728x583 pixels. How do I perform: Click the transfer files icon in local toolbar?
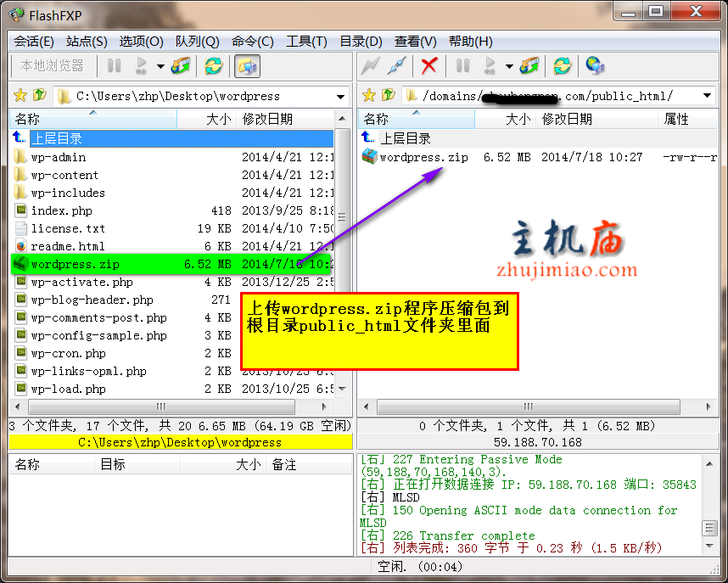(x=181, y=65)
